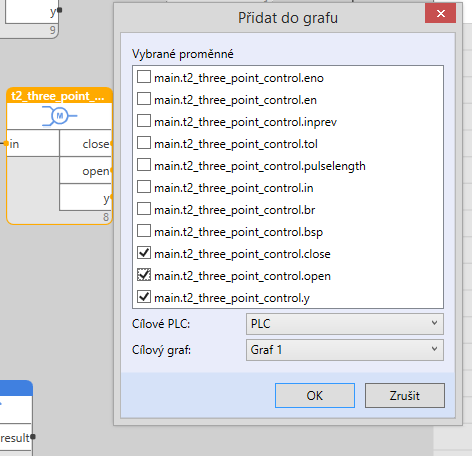472x456 pixels.
Task: Expand the Cílový graf combo box
Action: [x=345, y=350]
